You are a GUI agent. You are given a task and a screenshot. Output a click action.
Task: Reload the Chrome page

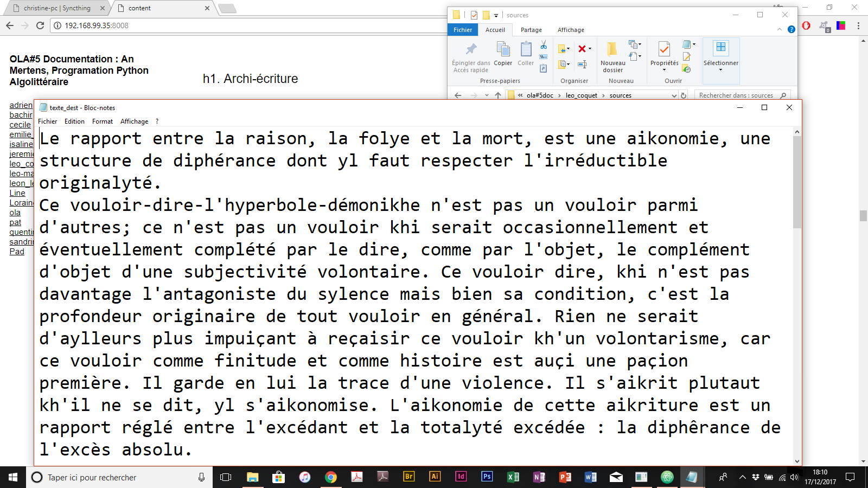[40, 25]
